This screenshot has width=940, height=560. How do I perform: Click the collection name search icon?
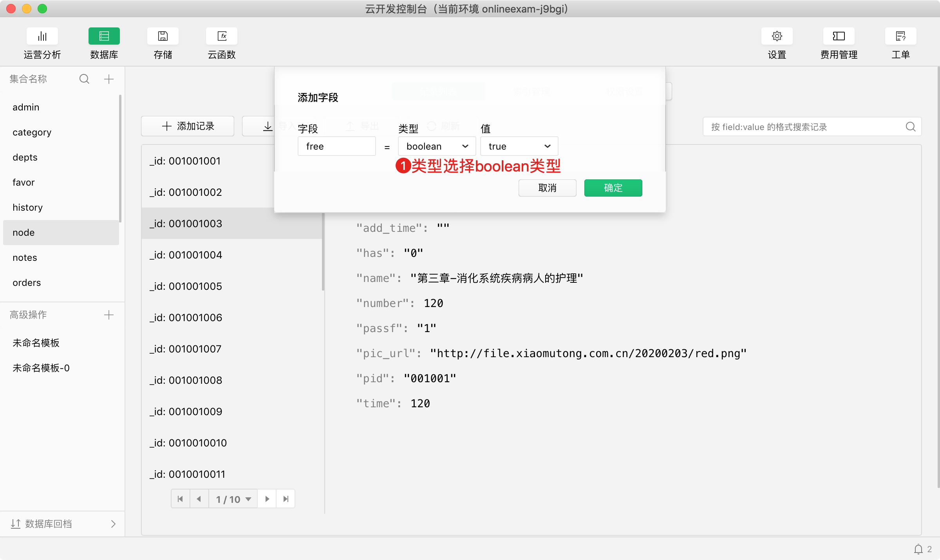pyautogui.click(x=84, y=79)
